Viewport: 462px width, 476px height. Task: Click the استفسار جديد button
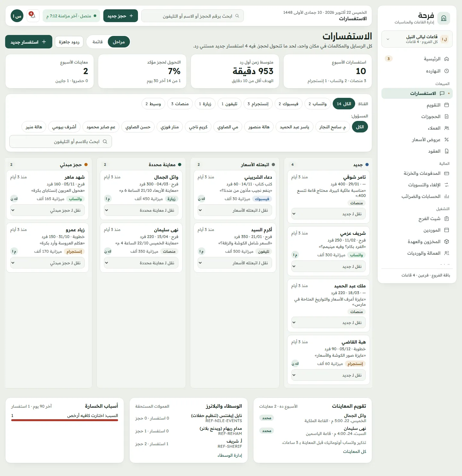[29, 42]
